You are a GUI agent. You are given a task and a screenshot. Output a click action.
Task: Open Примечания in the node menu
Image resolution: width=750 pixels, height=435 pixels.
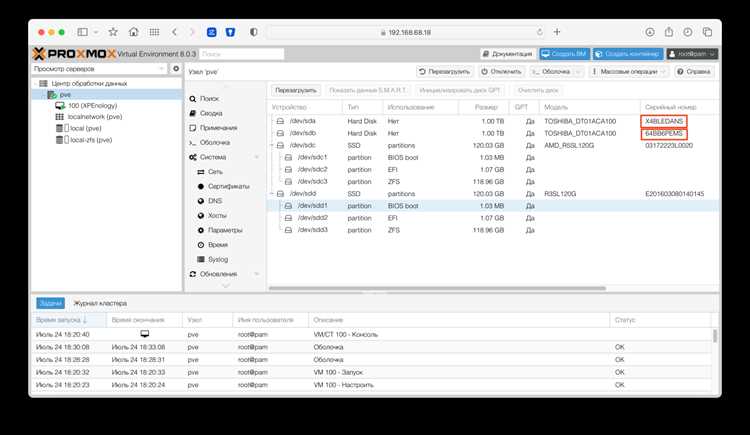[x=218, y=128]
